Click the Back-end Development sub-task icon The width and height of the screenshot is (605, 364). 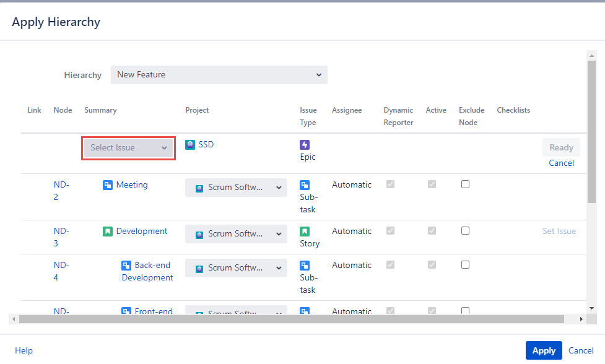pyautogui.click(x=126, y=266)
